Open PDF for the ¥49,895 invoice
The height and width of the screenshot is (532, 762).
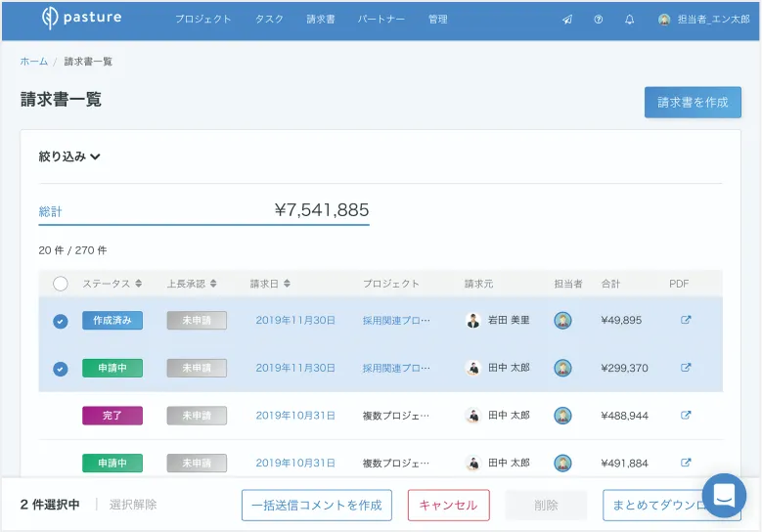[x=686, y=320]
